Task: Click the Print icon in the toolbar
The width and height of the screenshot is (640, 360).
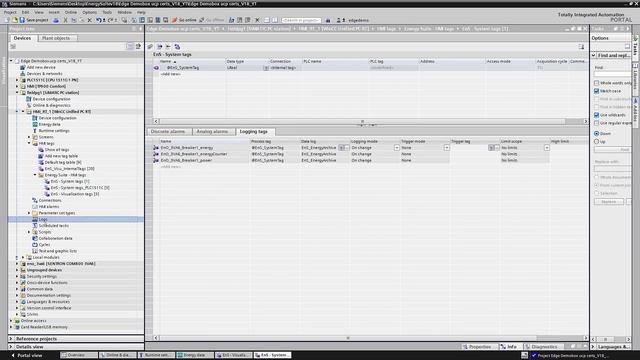Action: (x=56, y=20)
